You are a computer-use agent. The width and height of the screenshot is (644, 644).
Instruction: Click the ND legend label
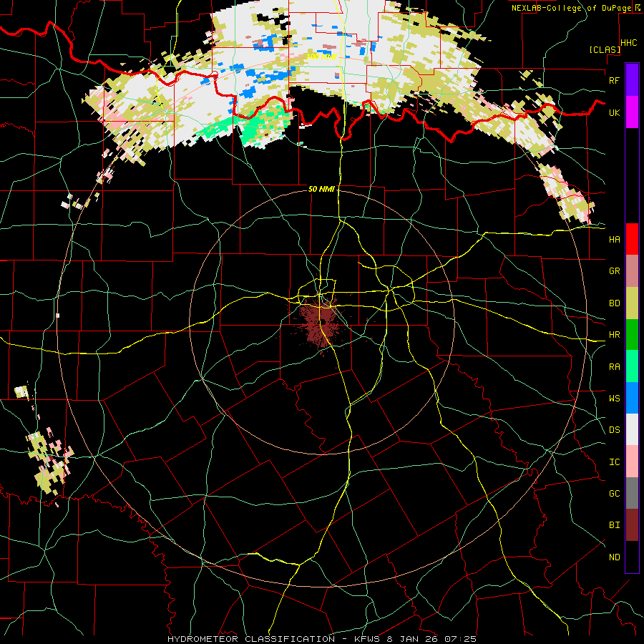pyautogui.click(x=614, y=557)
